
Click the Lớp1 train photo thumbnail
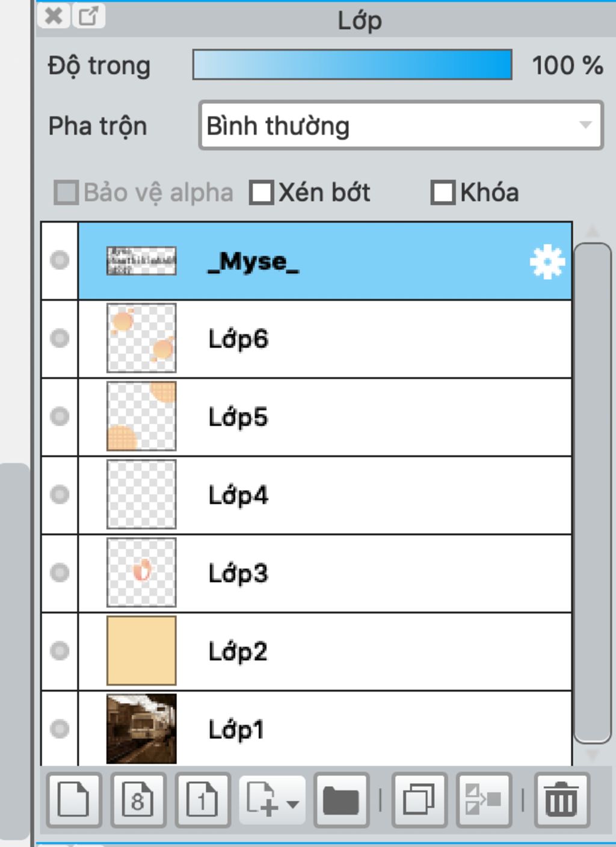click(141, 729)
